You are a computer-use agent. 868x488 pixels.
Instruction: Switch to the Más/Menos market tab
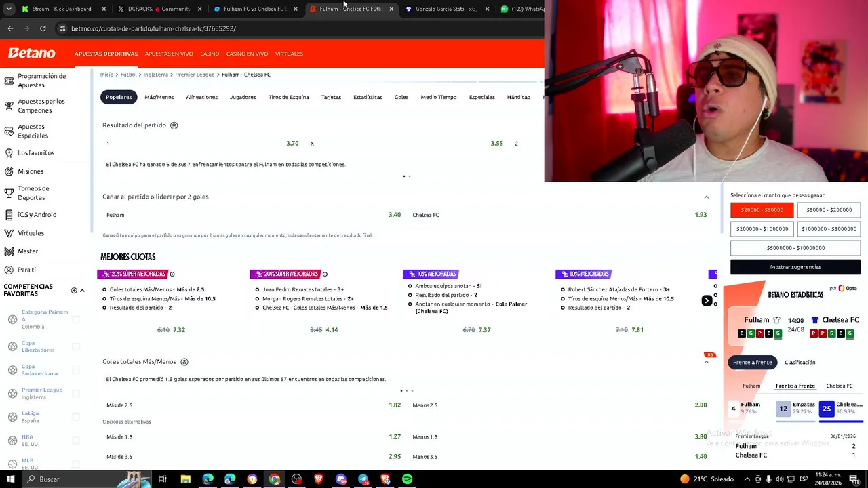pyautogui.click(x=159, y=97)
